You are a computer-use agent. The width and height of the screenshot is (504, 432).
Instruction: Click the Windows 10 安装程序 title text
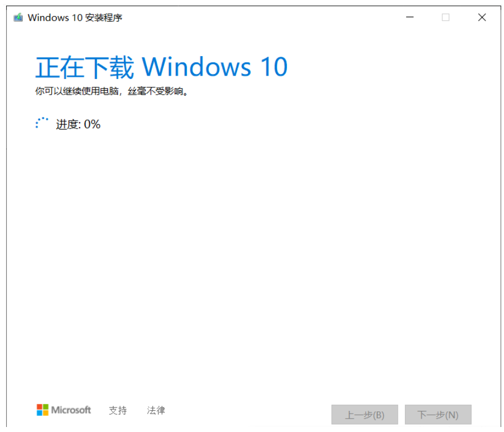coord(75,18)
